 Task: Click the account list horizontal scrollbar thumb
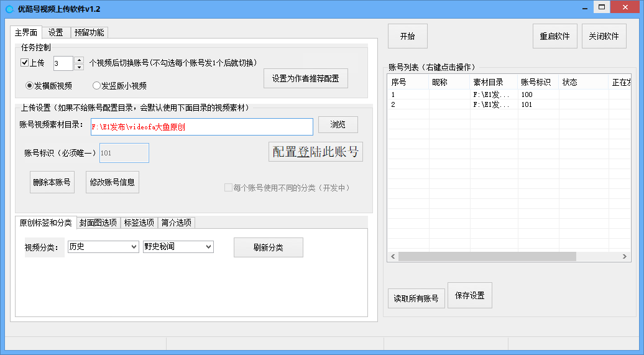[x=487, y=256]
